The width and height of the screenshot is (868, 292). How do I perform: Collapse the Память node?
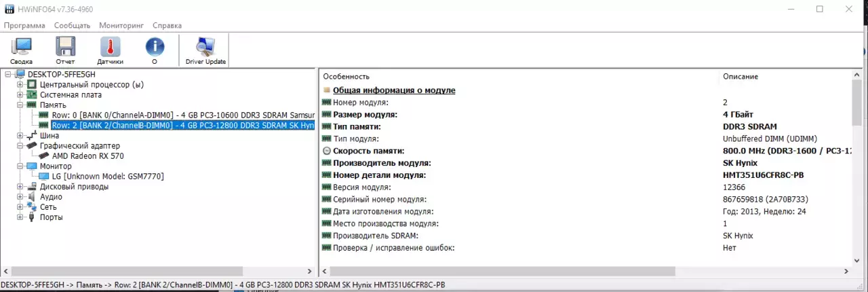point(20,105)
